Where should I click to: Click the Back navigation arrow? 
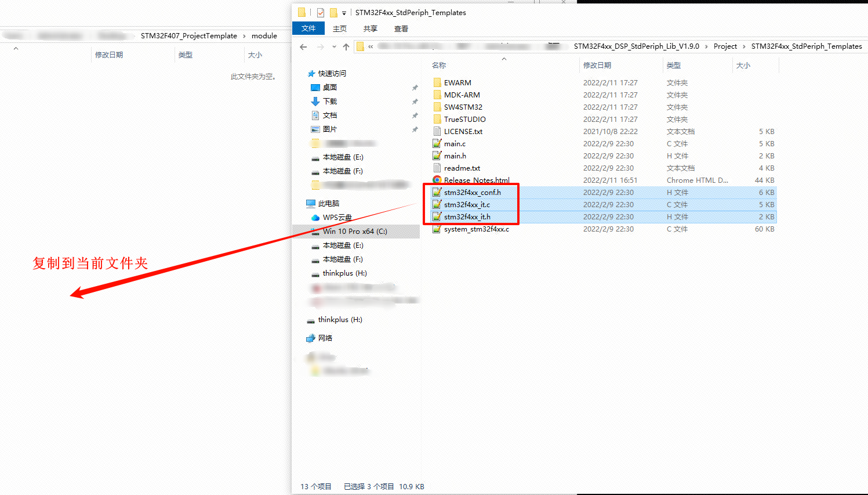pyautogui.click(x=303, y=46)
